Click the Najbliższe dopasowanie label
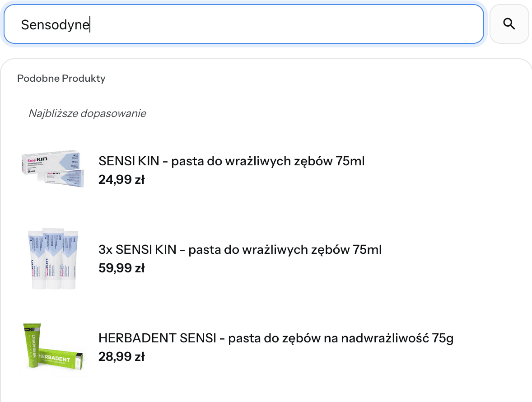This screenshot has height=402, width=532. pos(87,113)
